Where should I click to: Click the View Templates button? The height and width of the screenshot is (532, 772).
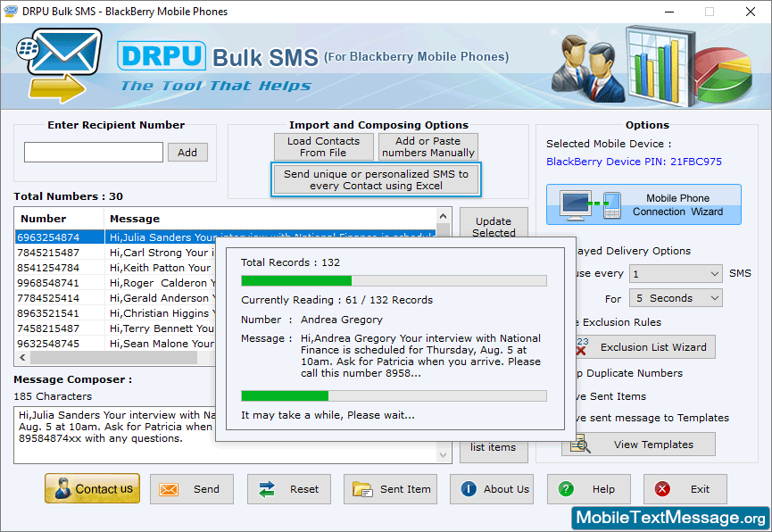pos(639,445)
